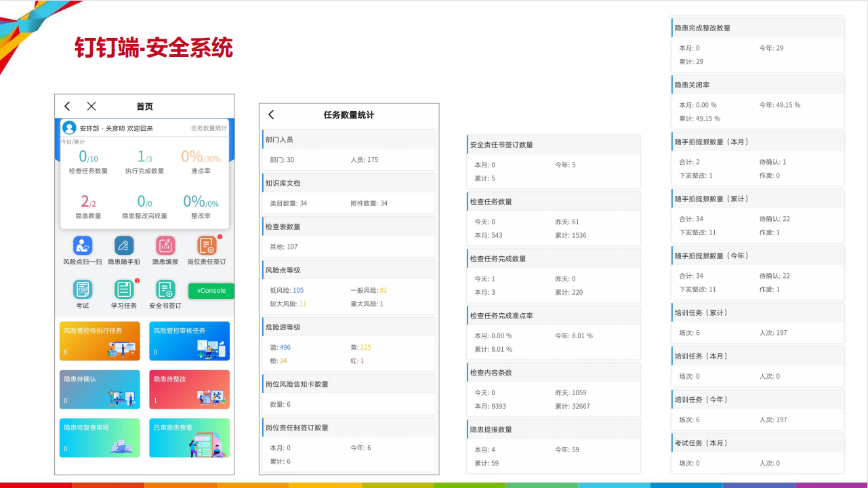Open the 隐患填报 report icon
Screen dimensions: 868x488
(165, 246)
